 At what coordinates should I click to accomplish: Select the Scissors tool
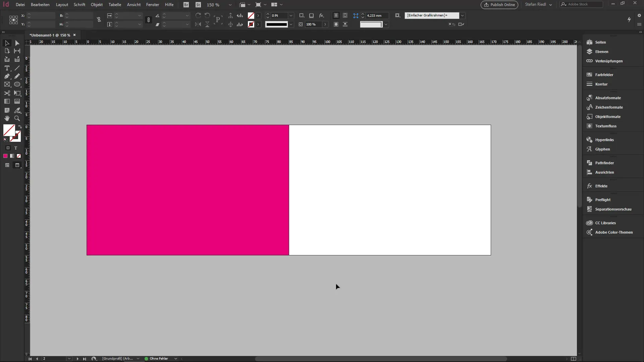7,93
